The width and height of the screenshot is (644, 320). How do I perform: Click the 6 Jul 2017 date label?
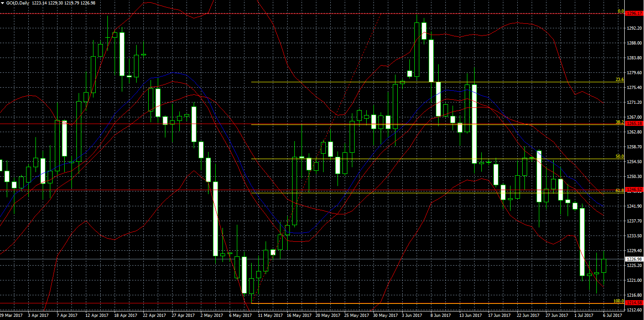point(613,316)
